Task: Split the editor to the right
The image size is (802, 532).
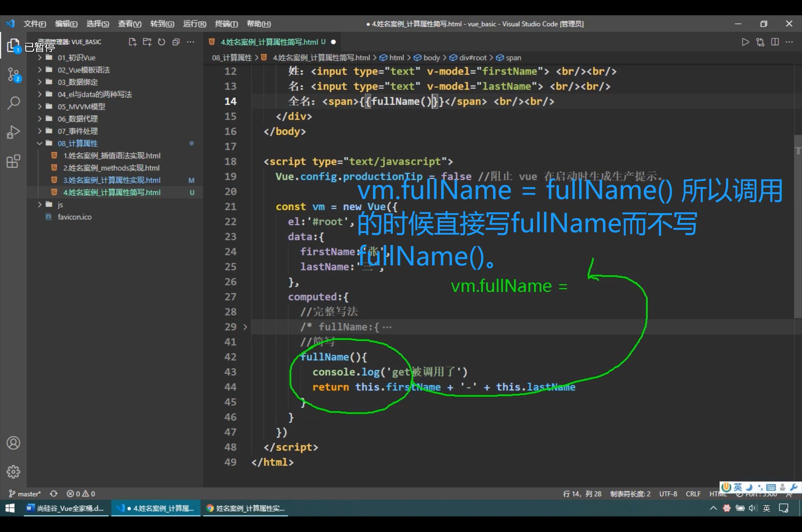Action: pyautogui.click(x=775, y=42)
